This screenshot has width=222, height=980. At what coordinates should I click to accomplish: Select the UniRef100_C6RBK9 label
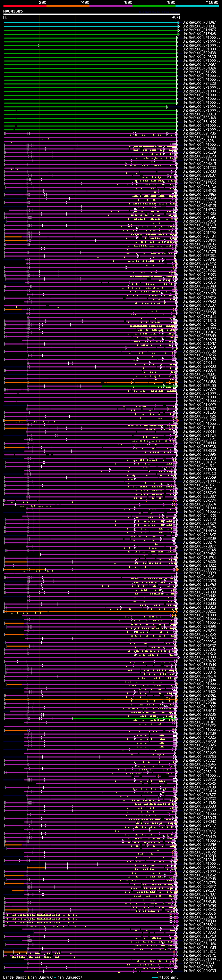pyautogui.click(x=199, y=221)
